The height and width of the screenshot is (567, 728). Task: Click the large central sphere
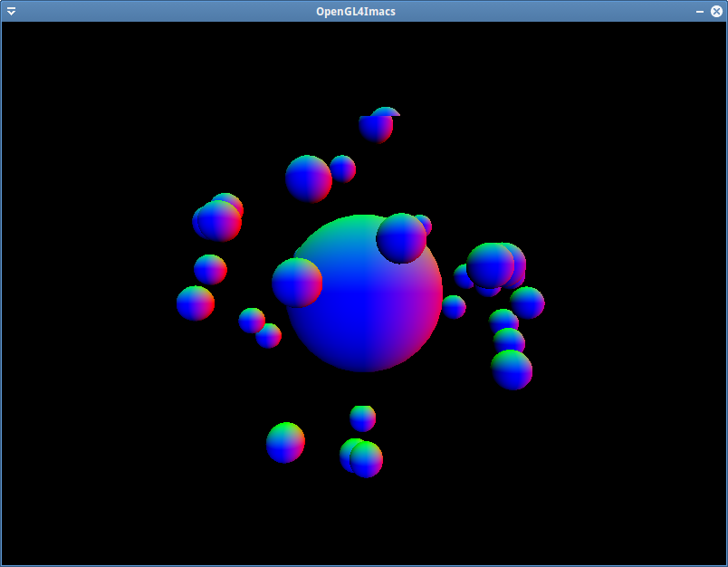(x=364, y=293)
